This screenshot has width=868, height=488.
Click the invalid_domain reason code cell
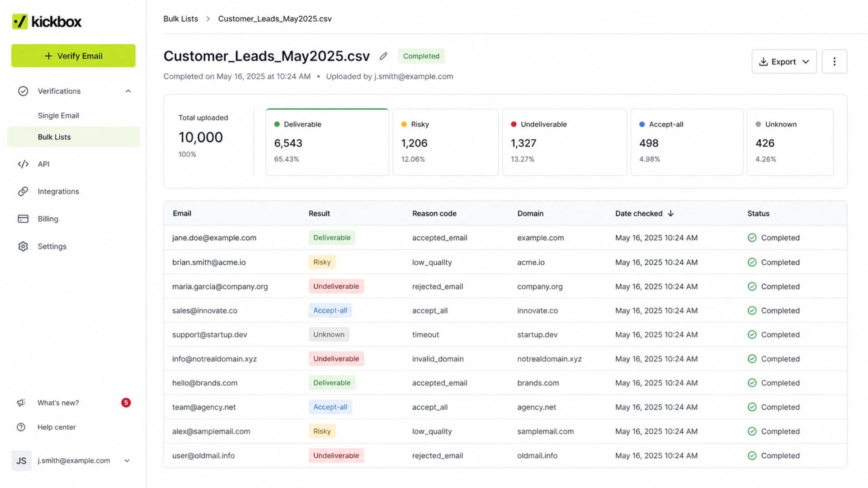438,359
